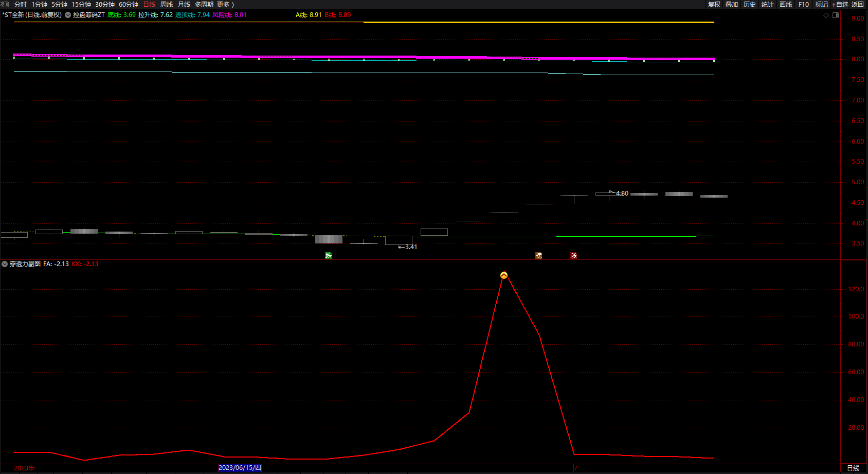The image size is (868, 474).
Task: Open the 画线 drawing tools
Action: point(786,5)
